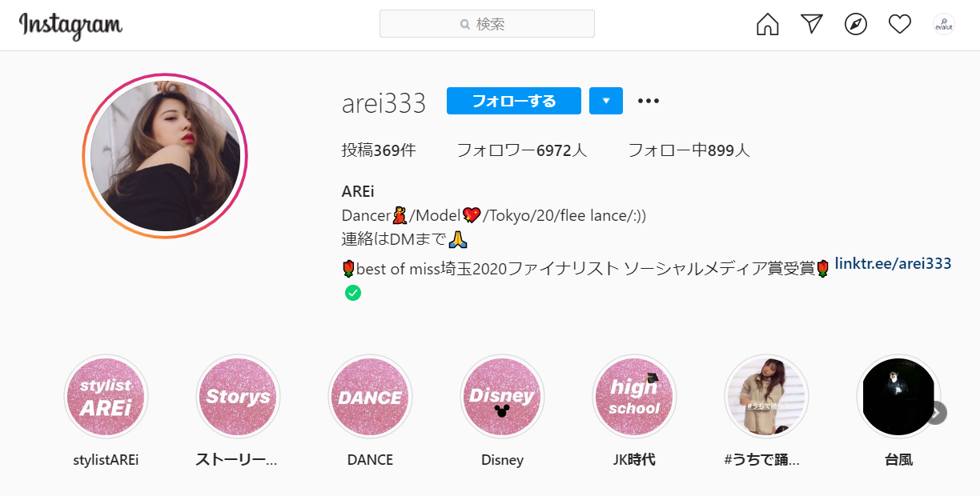Click 投稿369件 post count
The image size is (980, 496).
pyautogui.click(x=379, y=150)
